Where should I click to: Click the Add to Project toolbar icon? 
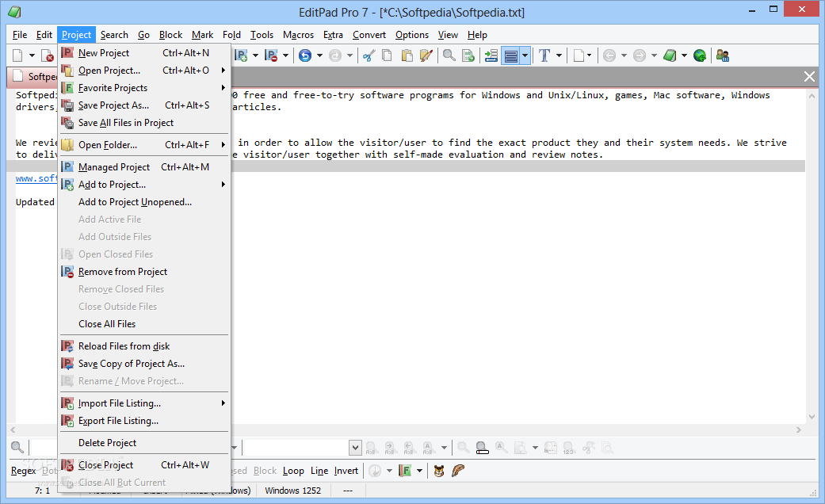[241, 55]
